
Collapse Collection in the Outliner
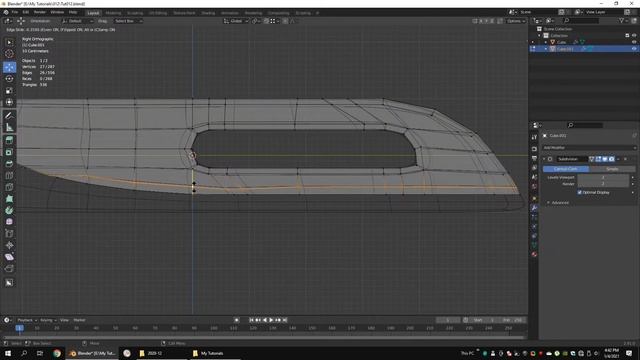[539, 36]
